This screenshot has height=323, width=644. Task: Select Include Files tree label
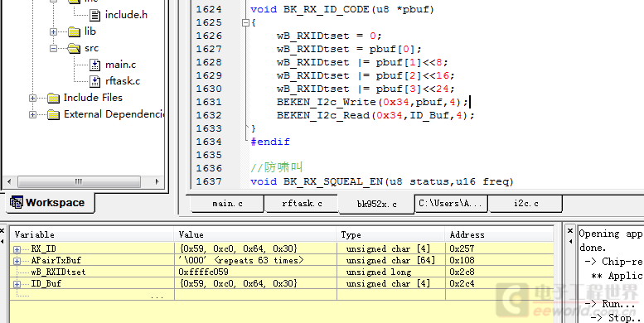click(x=93, y=97)
